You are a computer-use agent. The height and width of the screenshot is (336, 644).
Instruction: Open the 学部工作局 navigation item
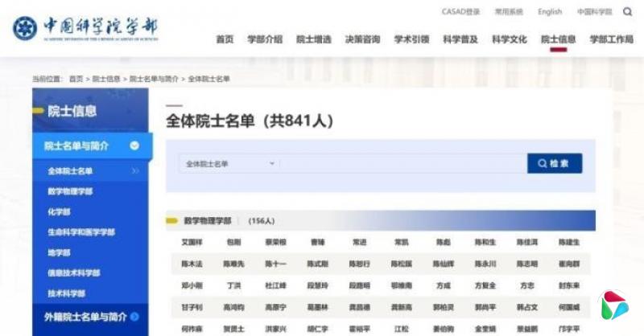coord(611,39)
